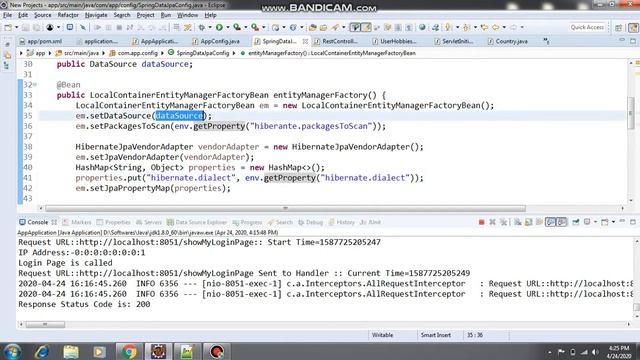Screen dimensions: 640x360
Task: Click the Save All toolbar icon
Action: (x=37, y=27)
